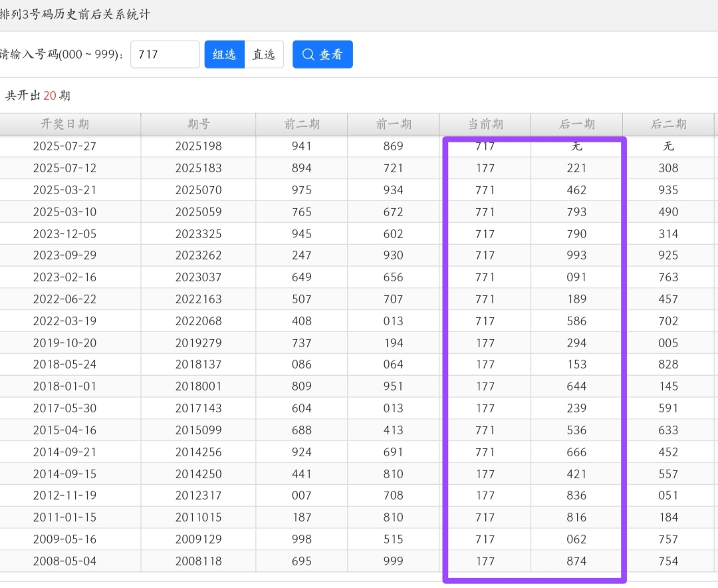Viewport: 718px width, 588px height.
Task: Select the row dated 2008-05-04
Action: coord(65,561)
